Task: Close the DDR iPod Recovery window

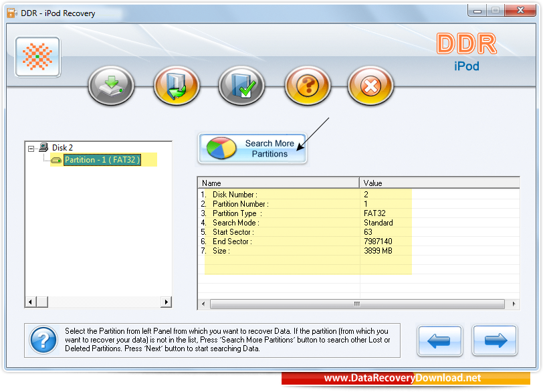Action: (520, 11)
